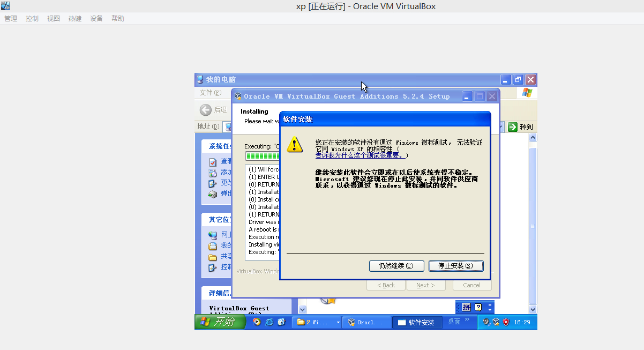Open the 热键 menu

pyautogui.click(x=75, y=18)
